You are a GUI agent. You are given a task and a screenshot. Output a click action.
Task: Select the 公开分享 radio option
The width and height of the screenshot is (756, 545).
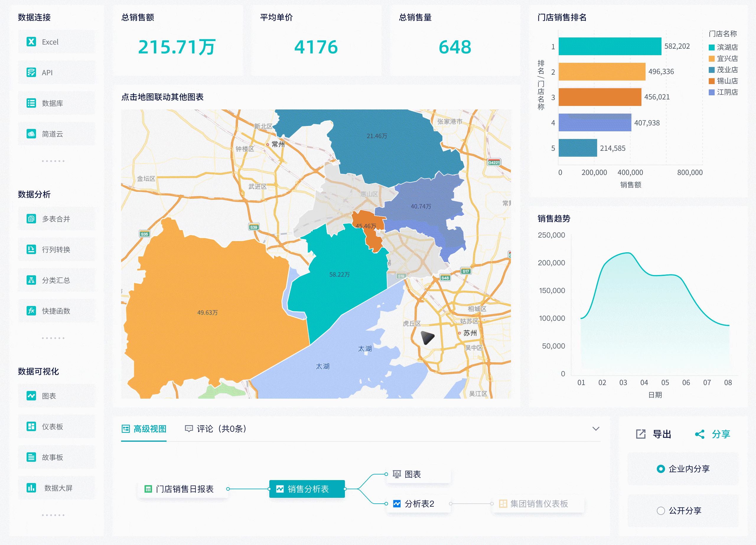(x=660, y=510)
